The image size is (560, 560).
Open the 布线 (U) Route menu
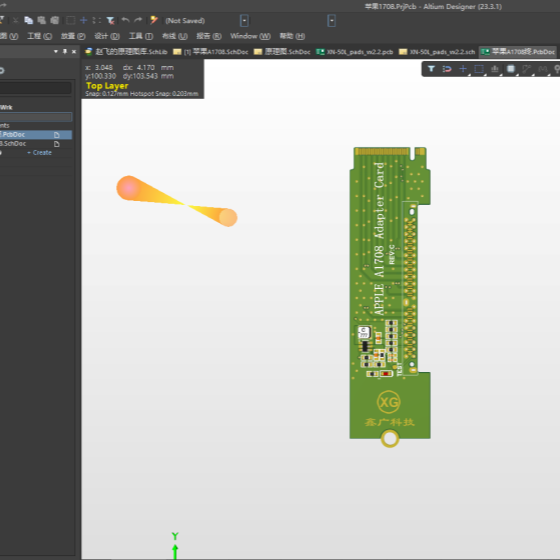click(175, 36)
